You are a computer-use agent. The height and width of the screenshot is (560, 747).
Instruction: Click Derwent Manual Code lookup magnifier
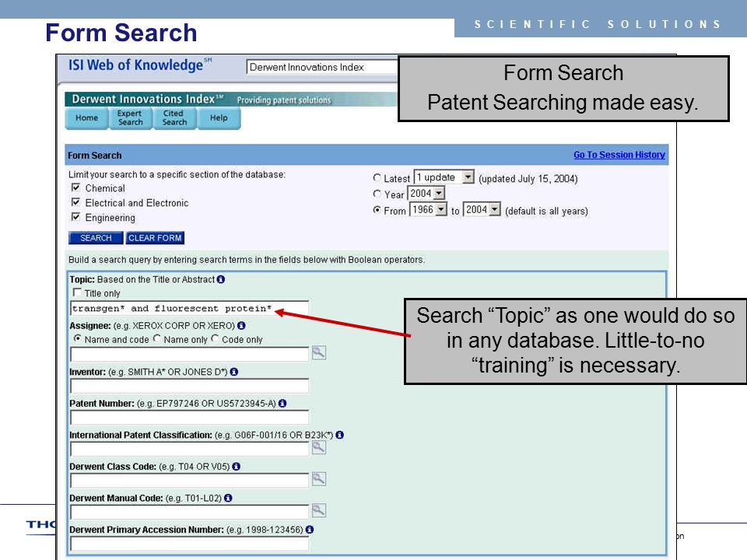(319, 510)
